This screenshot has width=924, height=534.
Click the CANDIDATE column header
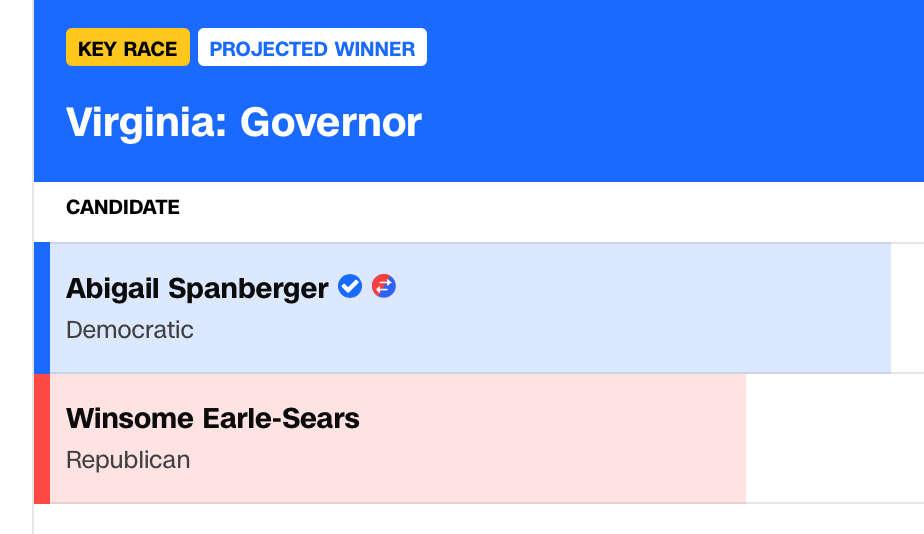click(123, 208)
